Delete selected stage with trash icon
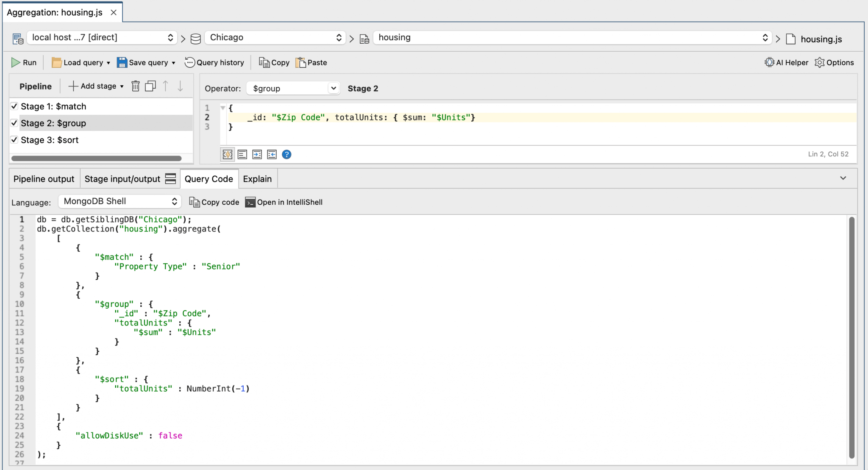This screenshot has height=470, width=868. point(135,86)
